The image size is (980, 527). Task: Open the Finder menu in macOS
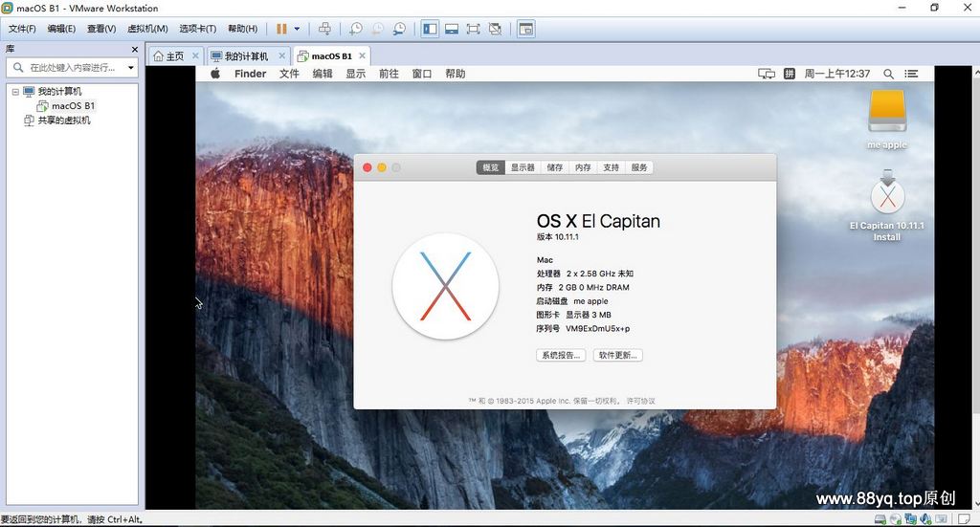pos(251,74)
